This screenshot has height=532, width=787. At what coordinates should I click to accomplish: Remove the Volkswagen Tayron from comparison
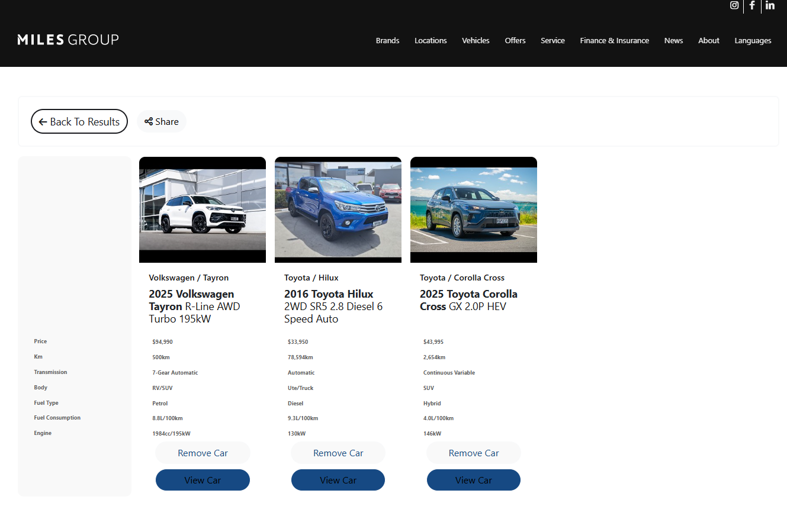coord(203,453)
